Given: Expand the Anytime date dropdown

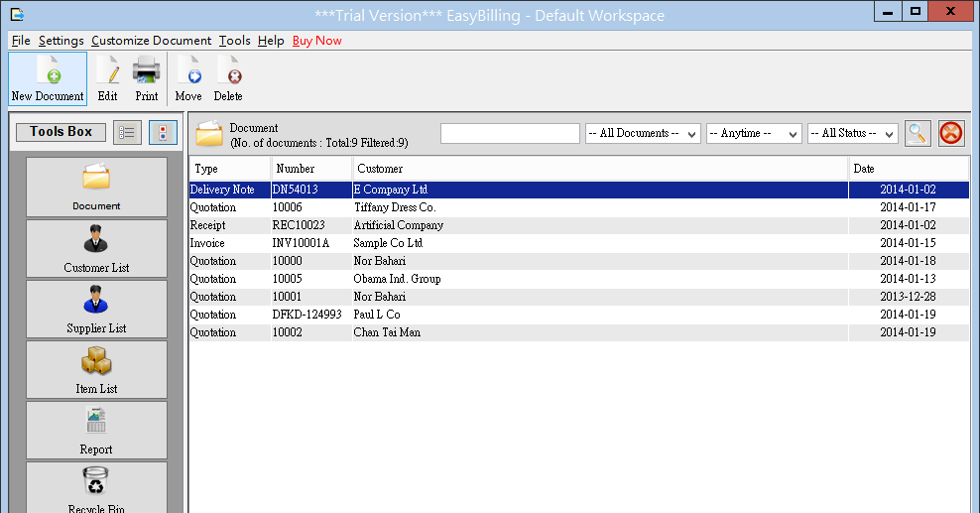Looking at the screenshot, I should pos(754,133).
